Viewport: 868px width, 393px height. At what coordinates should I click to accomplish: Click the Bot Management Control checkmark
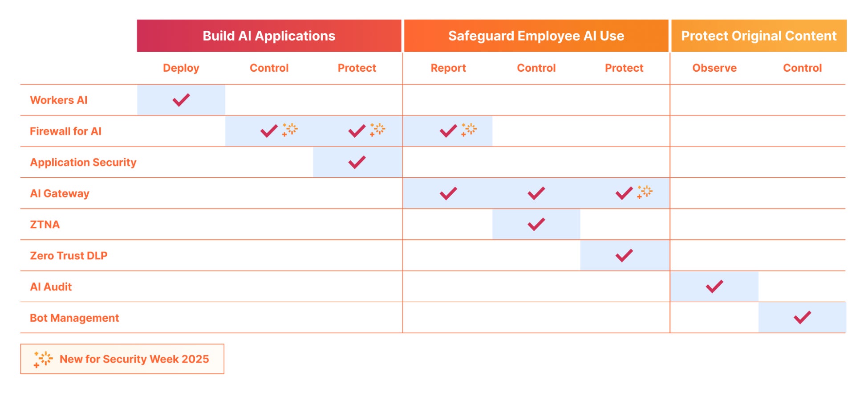802,318
